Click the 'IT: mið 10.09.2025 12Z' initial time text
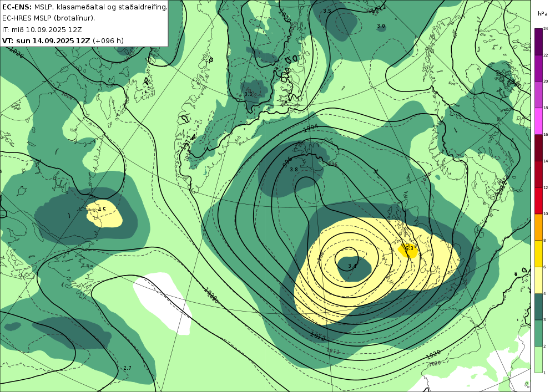Image resolution: width=555 pixels, height=392 pixels. tap(42, 30)
